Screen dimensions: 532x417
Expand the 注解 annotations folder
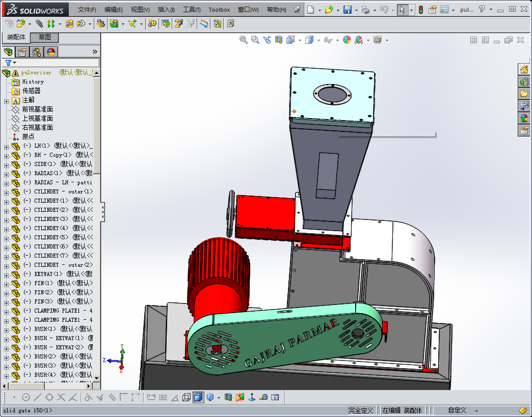(x=6, y=101)
